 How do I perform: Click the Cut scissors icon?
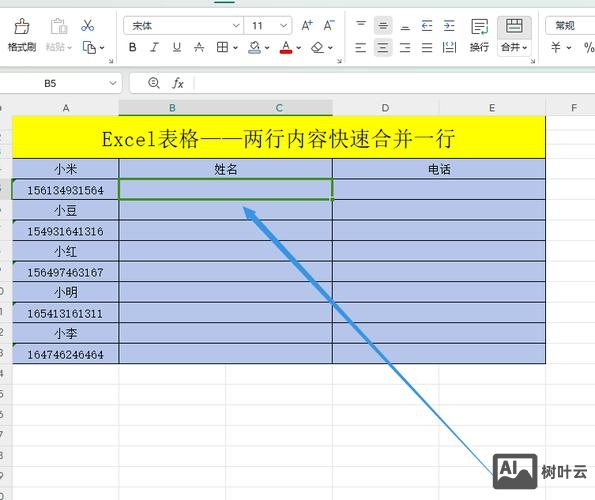87,25
